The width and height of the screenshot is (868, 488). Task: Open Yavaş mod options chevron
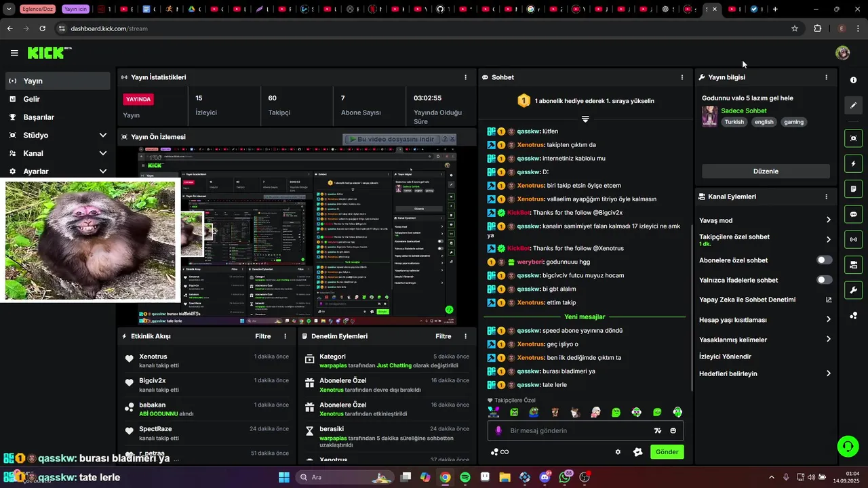point(828,220)
